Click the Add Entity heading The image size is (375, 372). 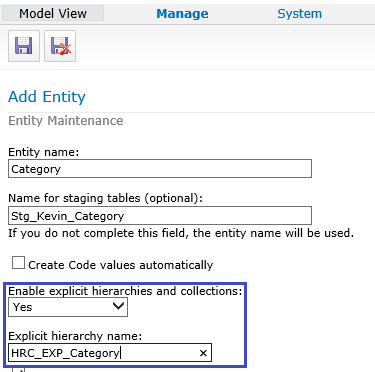[47, 97]
